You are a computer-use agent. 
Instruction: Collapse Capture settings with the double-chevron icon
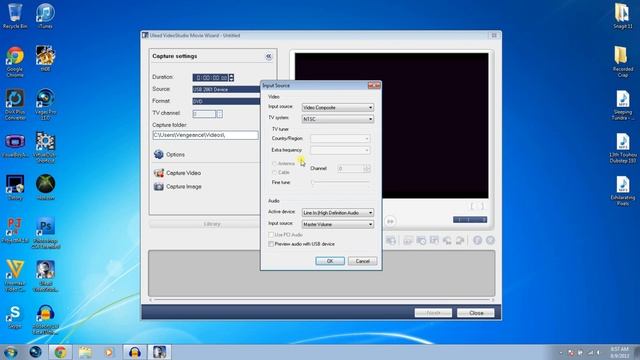click(x=269, y=56)
